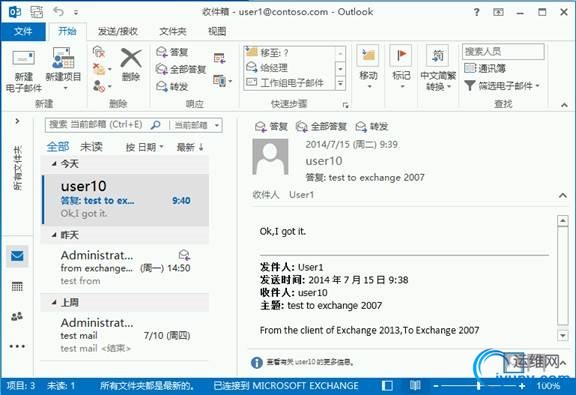Collapse the 今天 group
576x395 pixels.
point(54,164)
